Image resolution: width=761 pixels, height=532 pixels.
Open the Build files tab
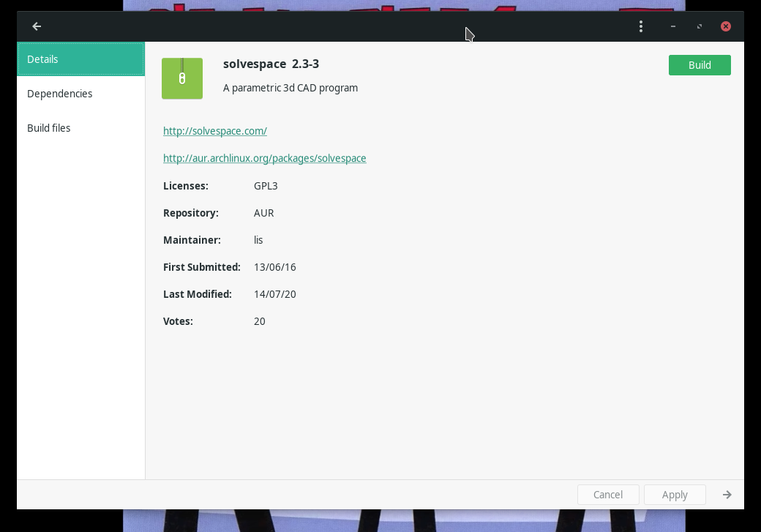(x=81, y=128)
